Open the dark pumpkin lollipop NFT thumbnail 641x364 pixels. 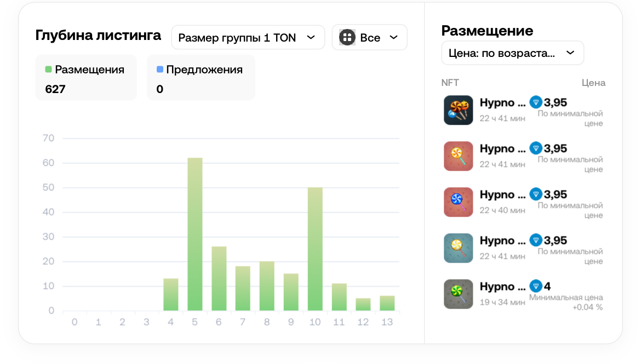458,111
